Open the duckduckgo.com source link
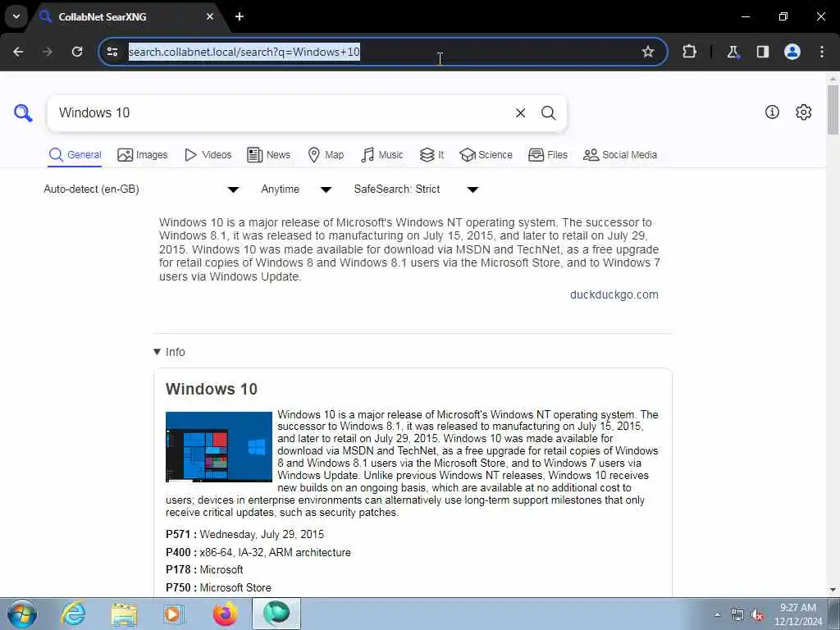The image size is (840, 630). tap(614, 294)
